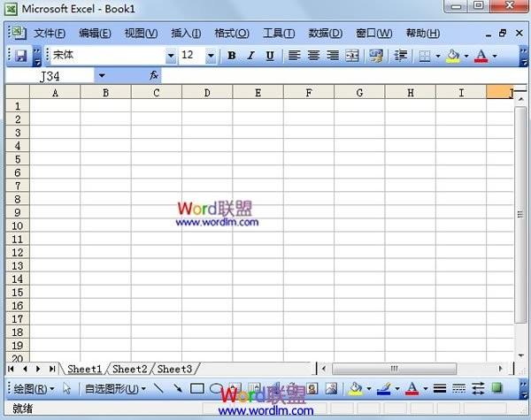Open the 窗口(W) menu
The image size is (531, 420).
tap(374, 34)
